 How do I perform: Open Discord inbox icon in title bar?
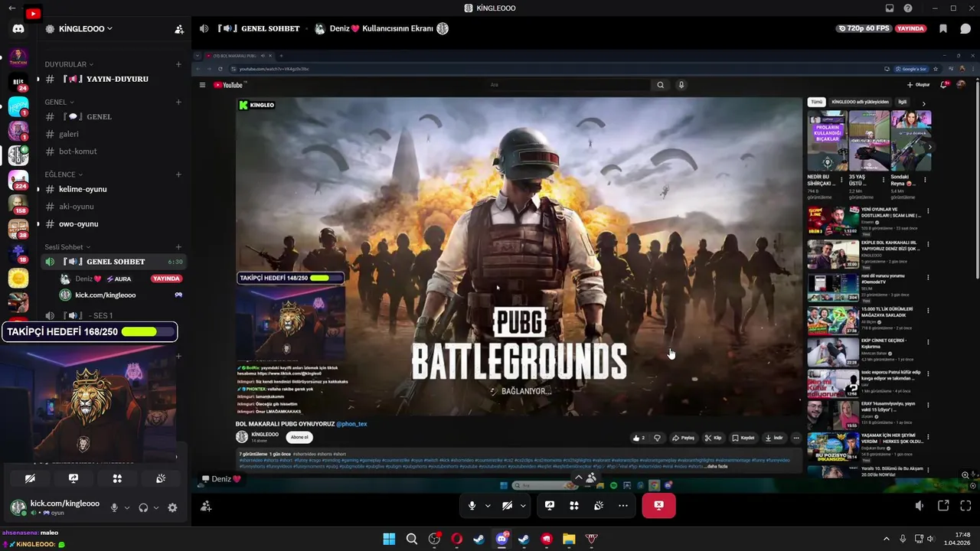[890, 8]
